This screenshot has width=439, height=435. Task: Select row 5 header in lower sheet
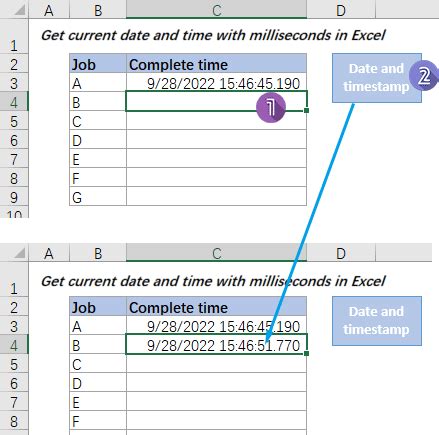click(14, 363)
